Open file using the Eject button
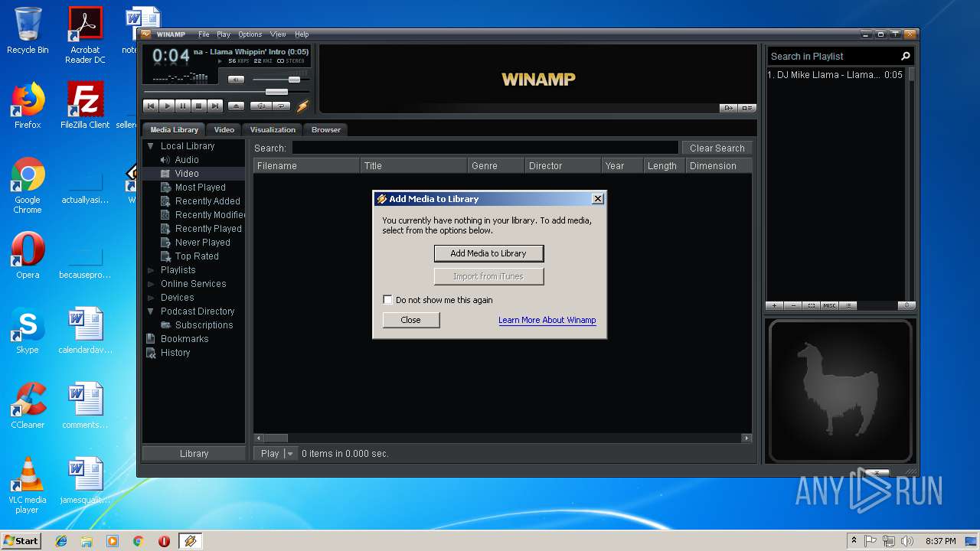Image resolution: width=980 pixels, height=551 pixels. pyautogui.click(x=237, y=106)
